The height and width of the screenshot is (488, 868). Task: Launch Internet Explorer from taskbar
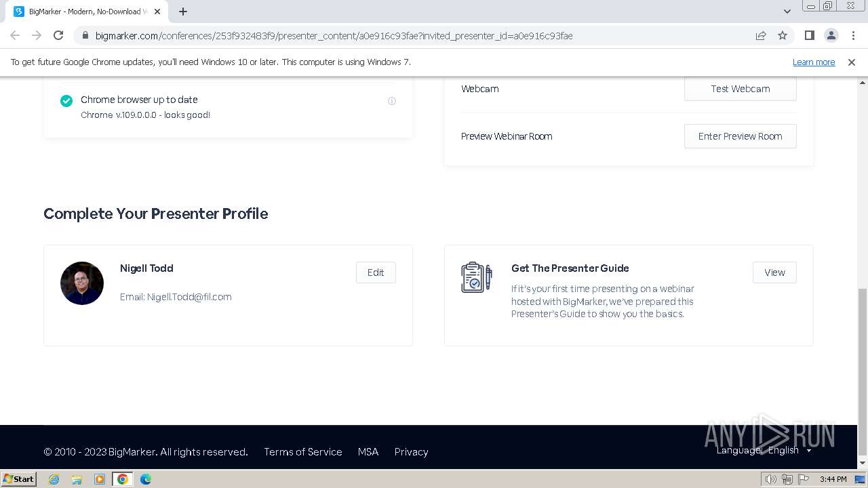(x=54, y=479)
